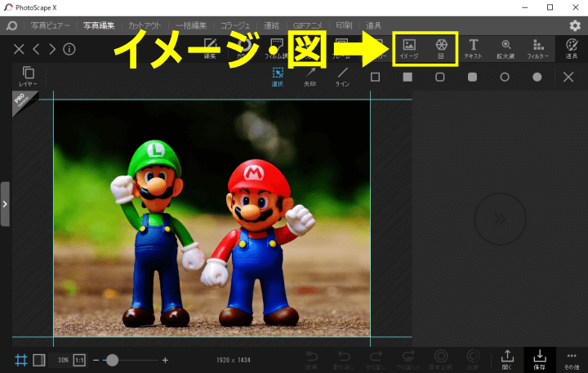Click the 30% zoom value
The height and width of the screenshot is (373, 588).
click(63, 360)
